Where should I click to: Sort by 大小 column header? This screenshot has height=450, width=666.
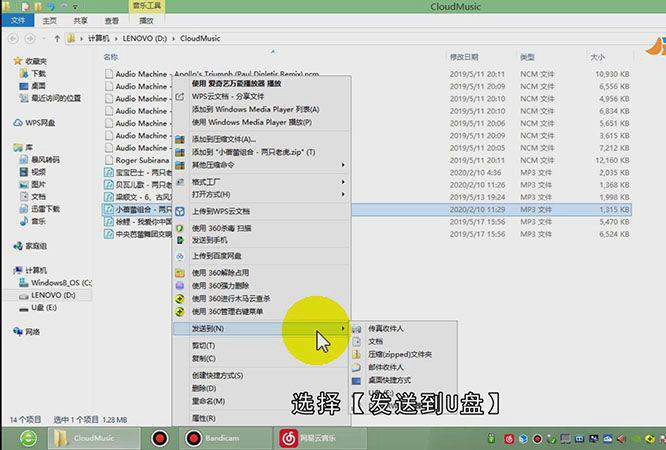point(597,57)
